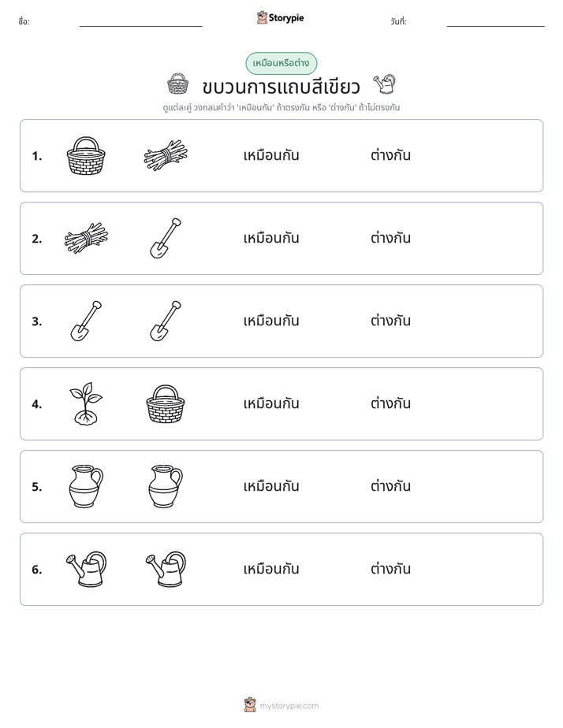Click the seedling plant icon in row 4
The height and width of the screenshot is (728, 563).
tap(86, 403)
